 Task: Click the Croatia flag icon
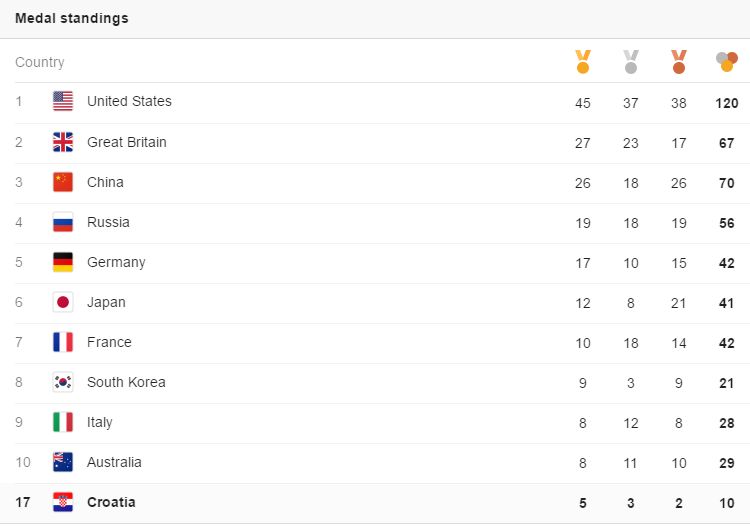tap(63, 502)
